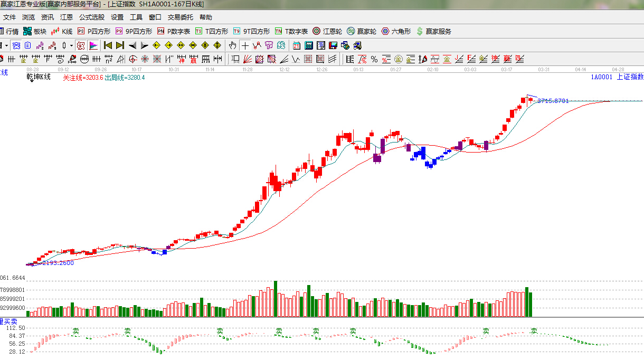Screen dimensions: 644x360
Task: Open the 江恩 menu
Action: [x=67, y=17]
